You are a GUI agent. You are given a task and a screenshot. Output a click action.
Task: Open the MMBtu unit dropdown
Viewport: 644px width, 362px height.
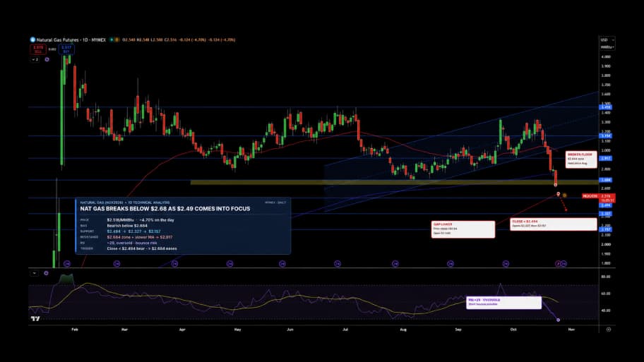click(x=607, y=47)
